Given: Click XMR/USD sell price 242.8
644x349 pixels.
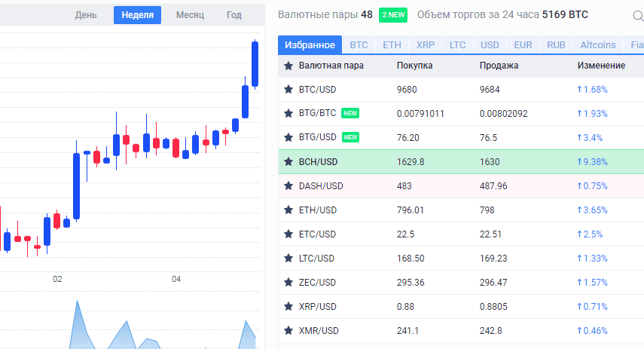Looking at the screenshot, I should (490, 330).
